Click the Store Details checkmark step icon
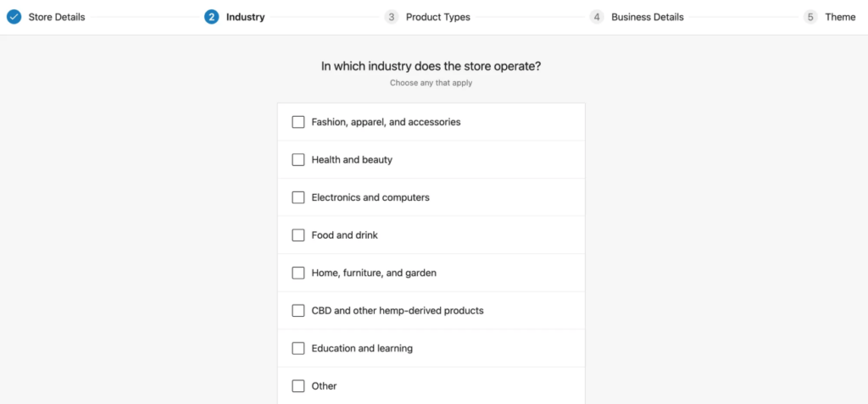The image size is (868, 404). 14,17
